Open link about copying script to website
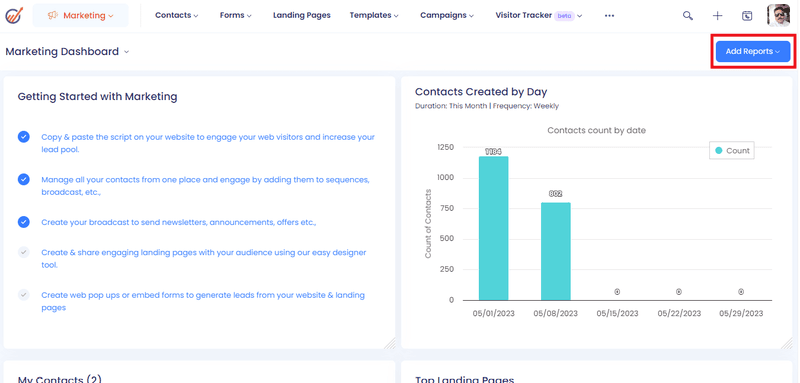The width and height of the screenshot is (800, 383). pos(208,143)
